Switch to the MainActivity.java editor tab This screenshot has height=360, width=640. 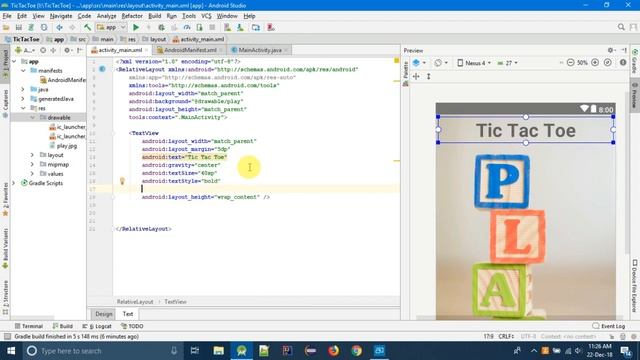tap(260, 50)
